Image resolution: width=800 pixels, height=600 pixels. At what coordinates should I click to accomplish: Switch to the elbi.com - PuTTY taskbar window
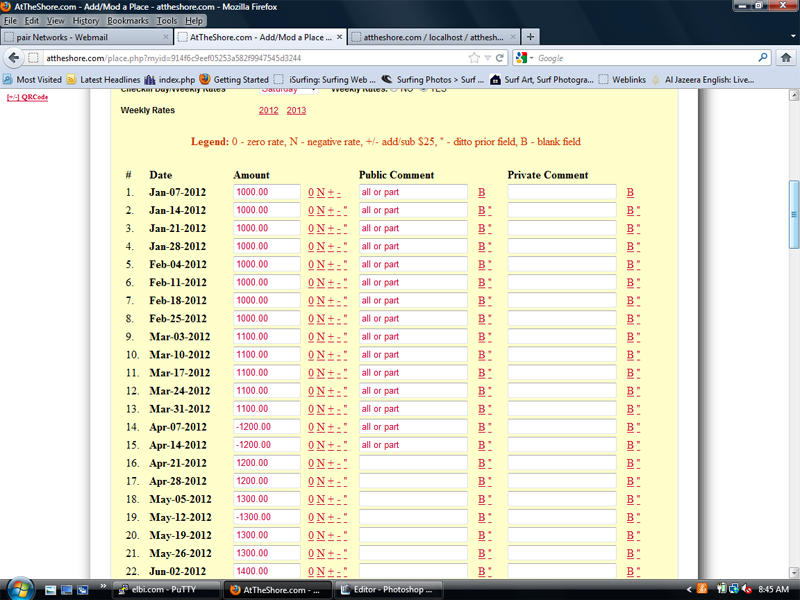tap(165, 590)
